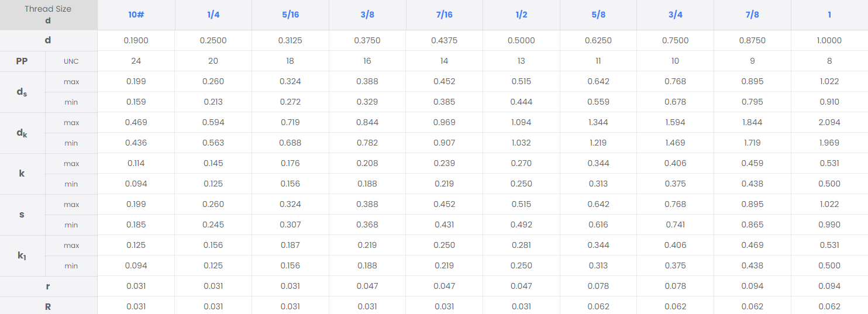Select UNC pitch value 18

[290, 61]
